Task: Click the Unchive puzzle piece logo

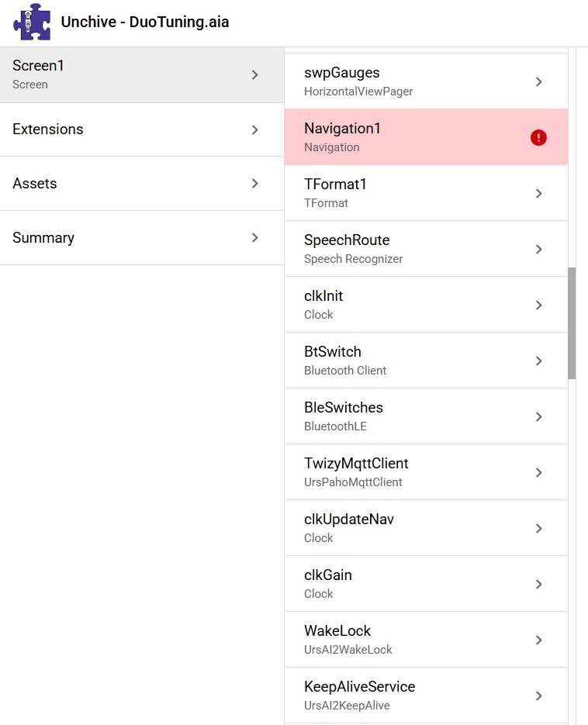Action: [32, 22]
